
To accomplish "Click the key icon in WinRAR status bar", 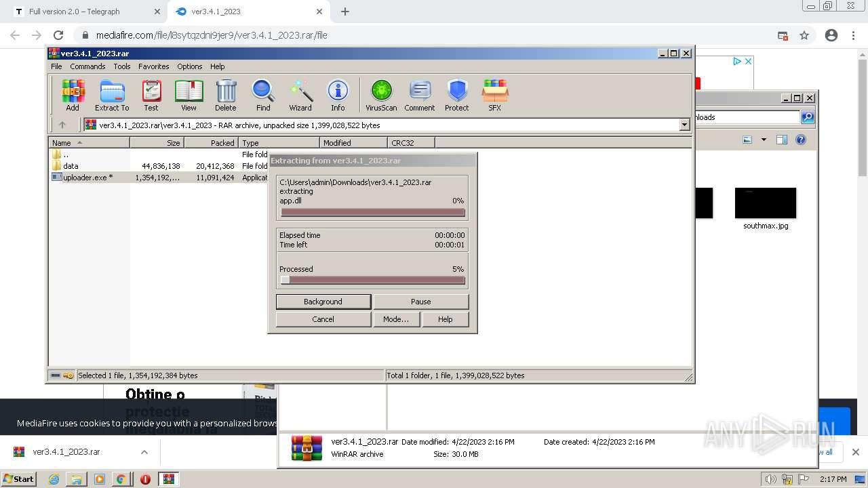I will (68, 375).
